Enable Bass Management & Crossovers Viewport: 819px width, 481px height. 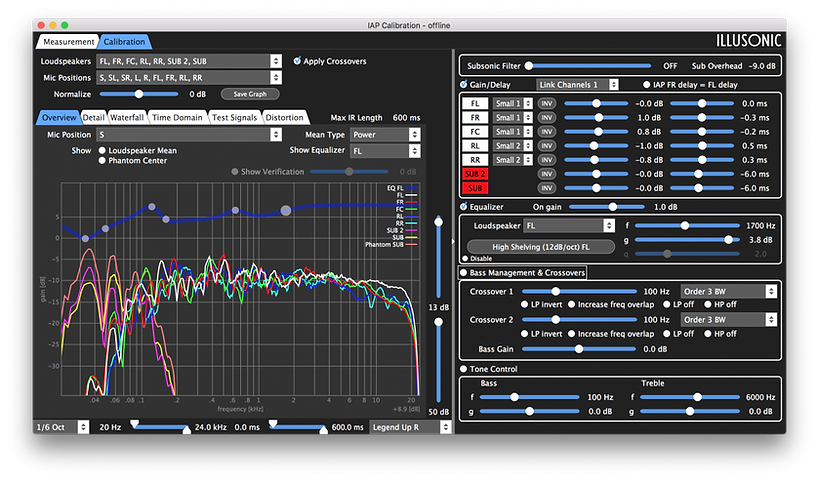[x=464, y=272]
